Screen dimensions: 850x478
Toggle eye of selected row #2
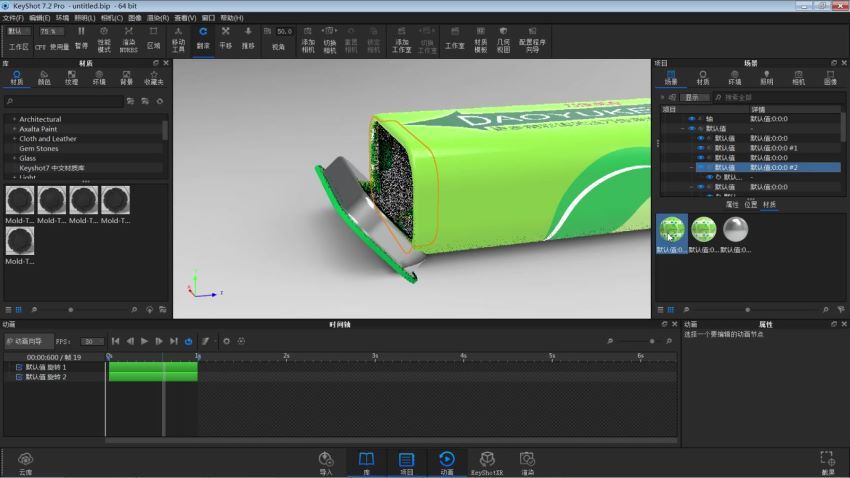click(700, 167)
